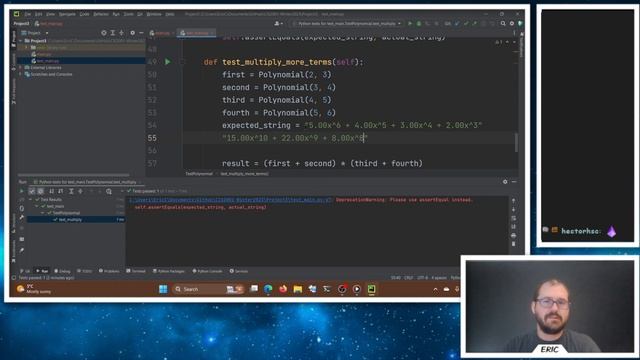
Task: Open Python Console tool window
Action: (207, 271)
